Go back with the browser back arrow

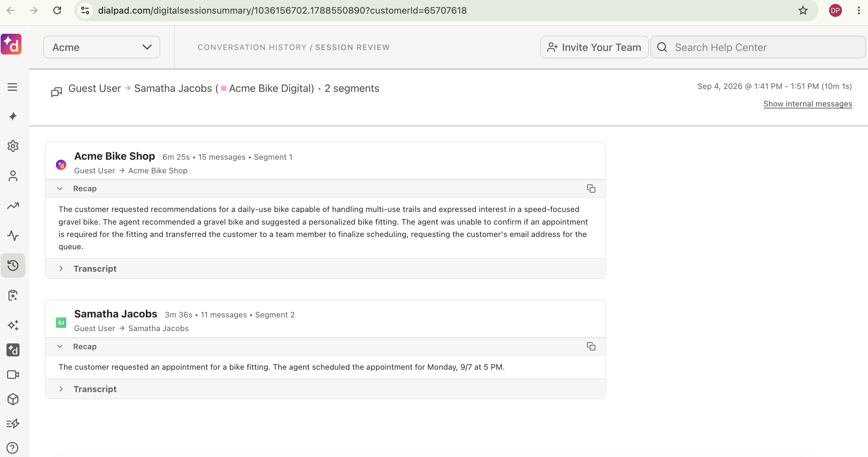click(11, 10)
